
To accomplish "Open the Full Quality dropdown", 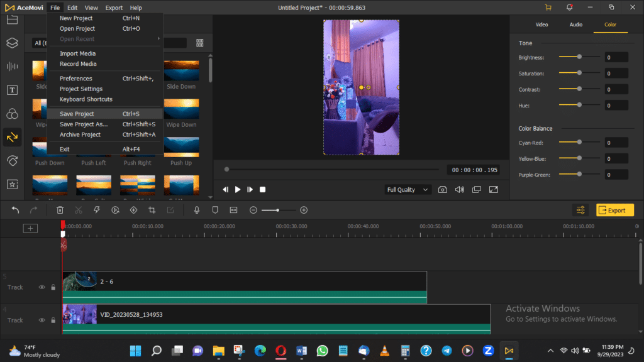I will tap(408, 190).
